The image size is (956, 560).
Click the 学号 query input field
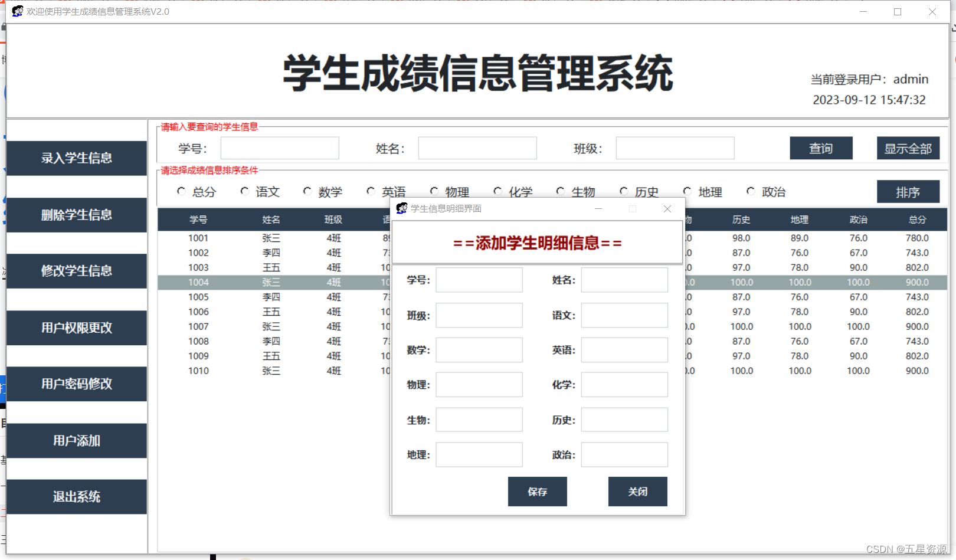click(279, 148)
